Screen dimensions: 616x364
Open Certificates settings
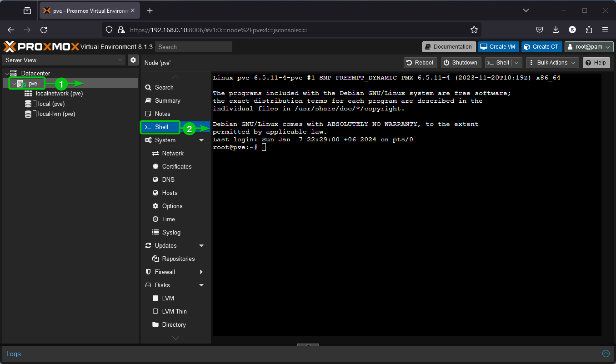click(175, 166)
